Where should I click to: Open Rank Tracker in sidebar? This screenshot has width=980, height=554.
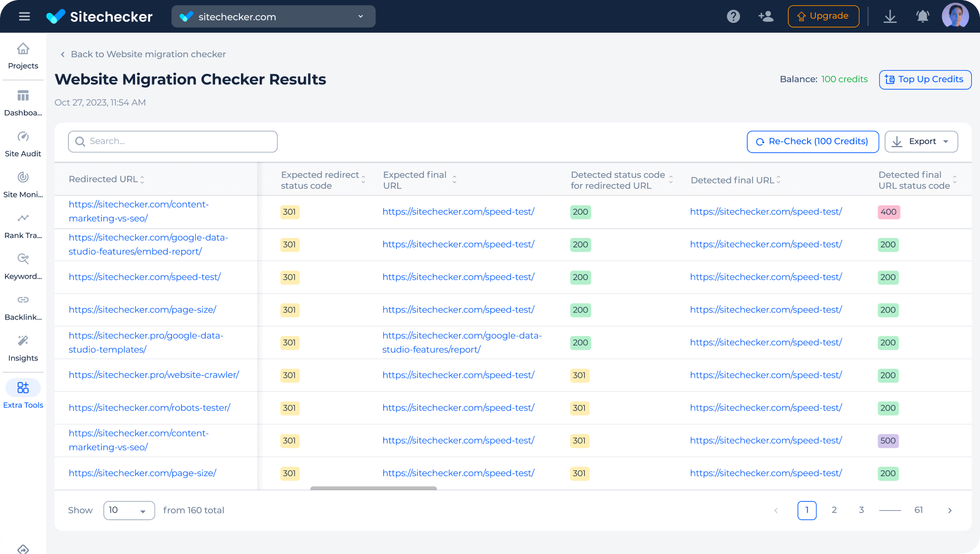coord(23,226)
